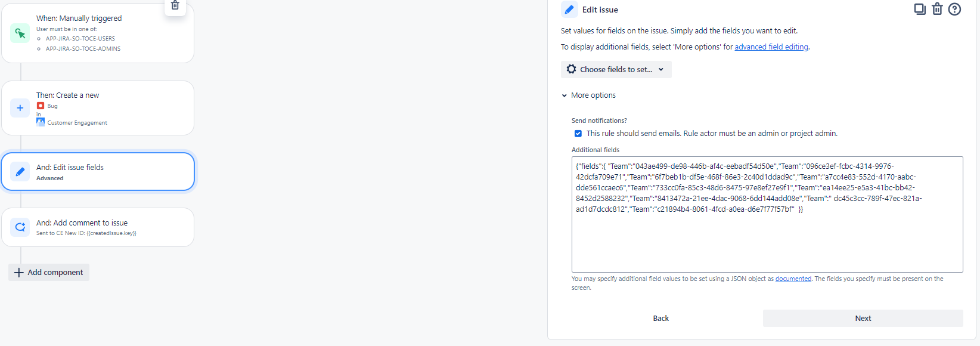Click APP-JIRA-SO-TOCE-USERS group text

[x=80, y=39]
